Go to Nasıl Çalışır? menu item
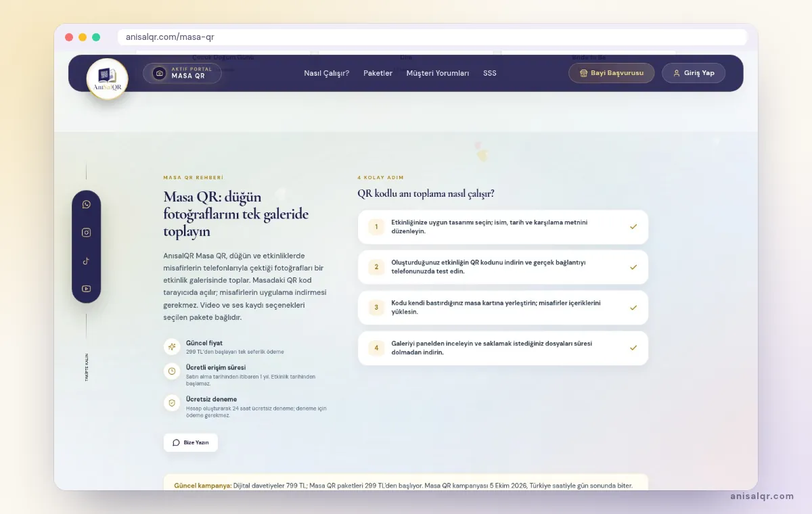 pos(327,73)
